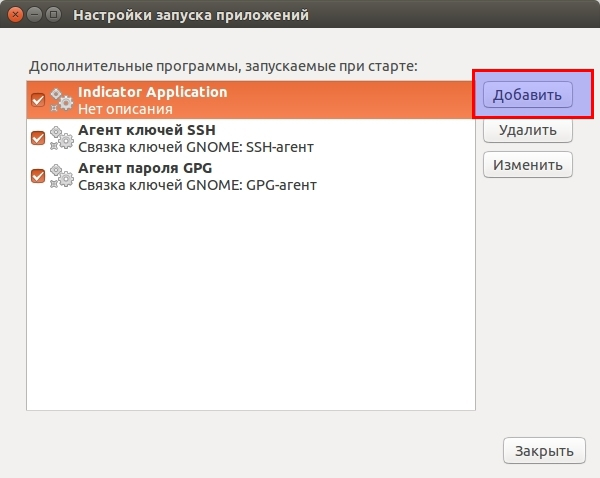Click the Связка ключей GNOME: GPG-агент description

point(196,185)
